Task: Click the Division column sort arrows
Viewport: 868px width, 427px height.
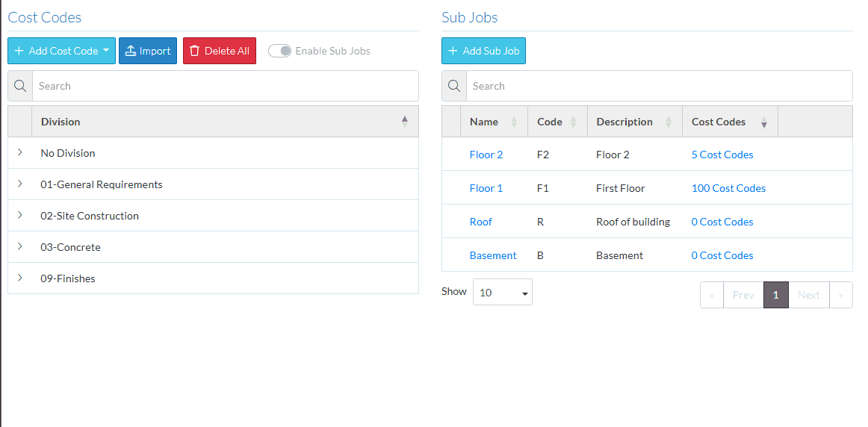Action: coord(405,122)
